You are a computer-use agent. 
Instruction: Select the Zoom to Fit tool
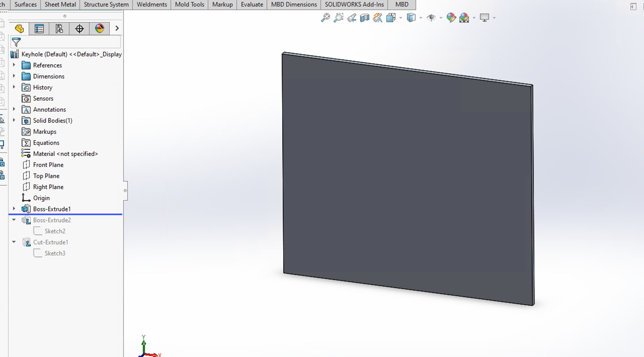click(x=326, y=18)
